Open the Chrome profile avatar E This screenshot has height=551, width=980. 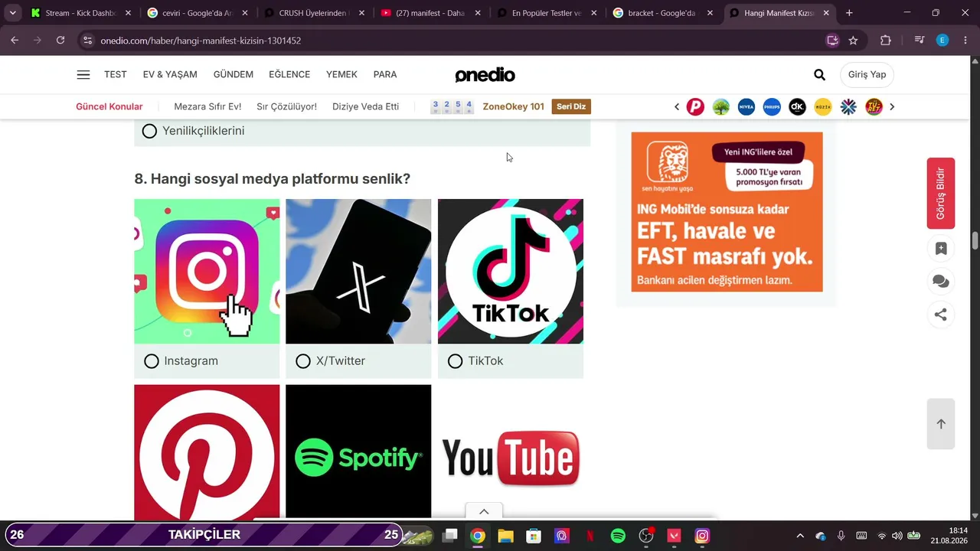942,41
